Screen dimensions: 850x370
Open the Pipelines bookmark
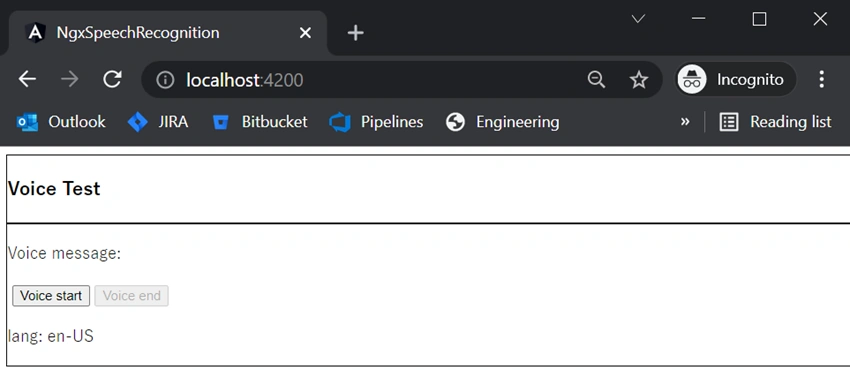coord(376,122)
